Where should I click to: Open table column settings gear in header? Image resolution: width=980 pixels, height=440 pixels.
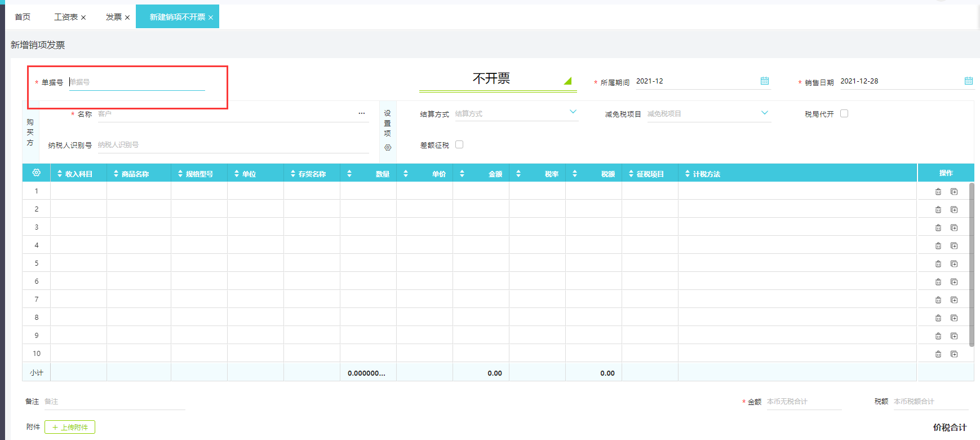pos(37,173)
